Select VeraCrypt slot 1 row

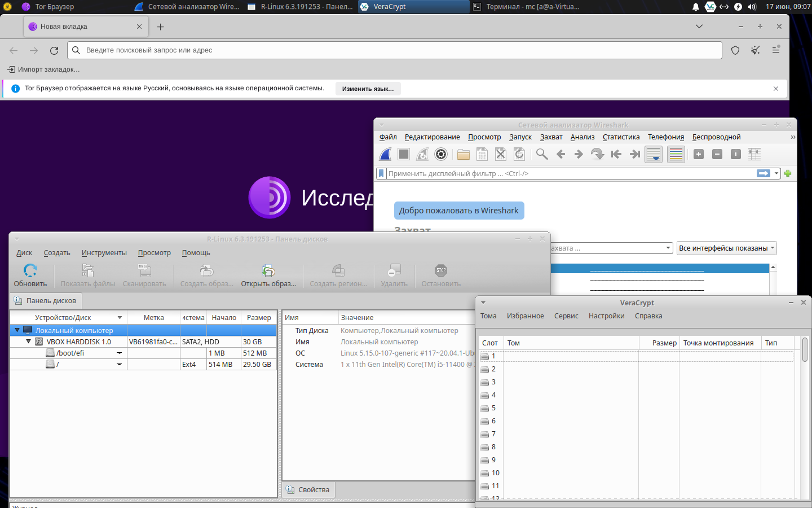636,356
